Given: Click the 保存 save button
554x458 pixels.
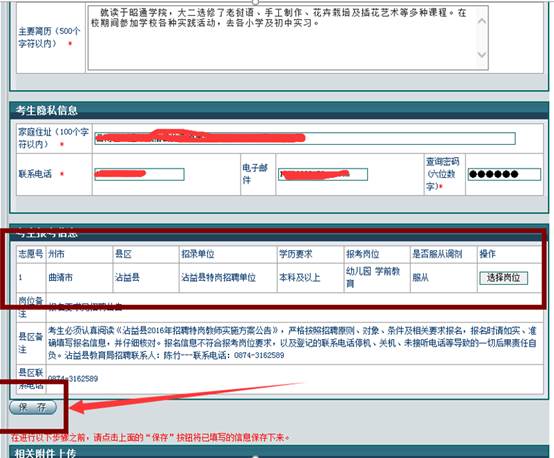Looking at the screenshot, I should (x=33, y=407).
